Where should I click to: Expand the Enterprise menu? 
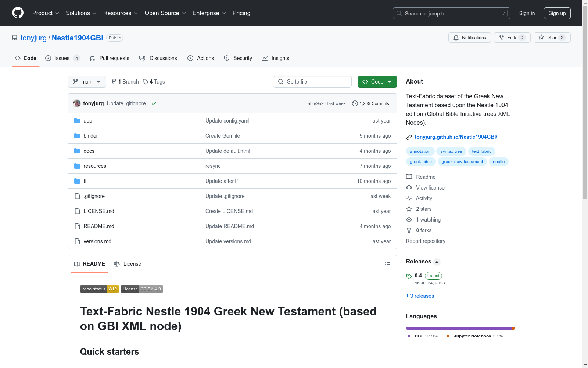(209, 13)
